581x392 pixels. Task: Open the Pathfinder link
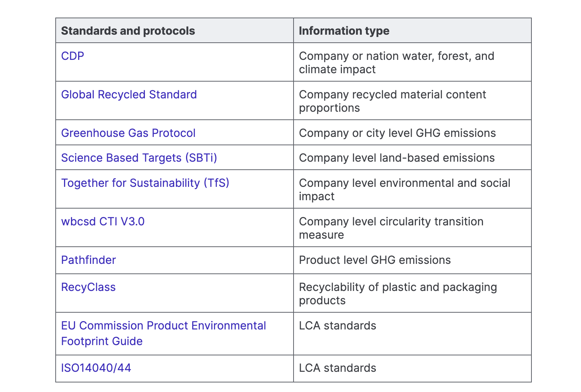click(88, 260)
